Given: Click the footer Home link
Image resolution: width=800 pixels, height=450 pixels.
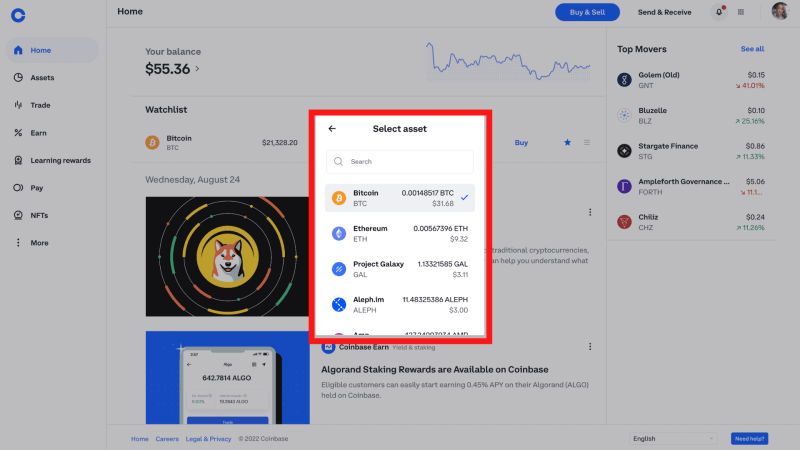Looking at the screenshot, I should (140, 439).
